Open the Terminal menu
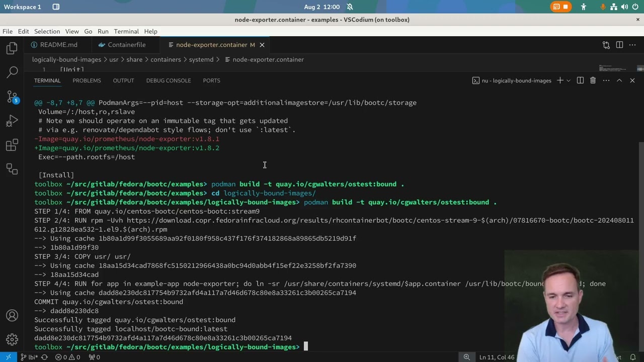Screen dimensions: 644x362 tap(126, 31)
